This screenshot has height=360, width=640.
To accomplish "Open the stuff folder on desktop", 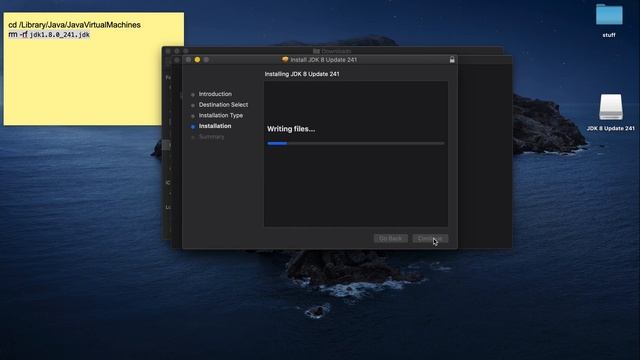I will click(609, 15).
